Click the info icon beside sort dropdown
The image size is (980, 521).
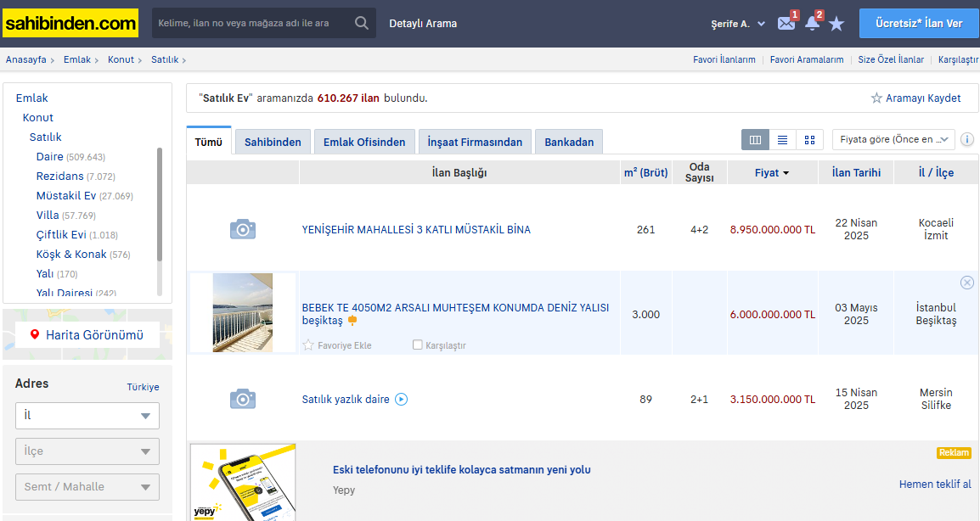click(966, 140)
